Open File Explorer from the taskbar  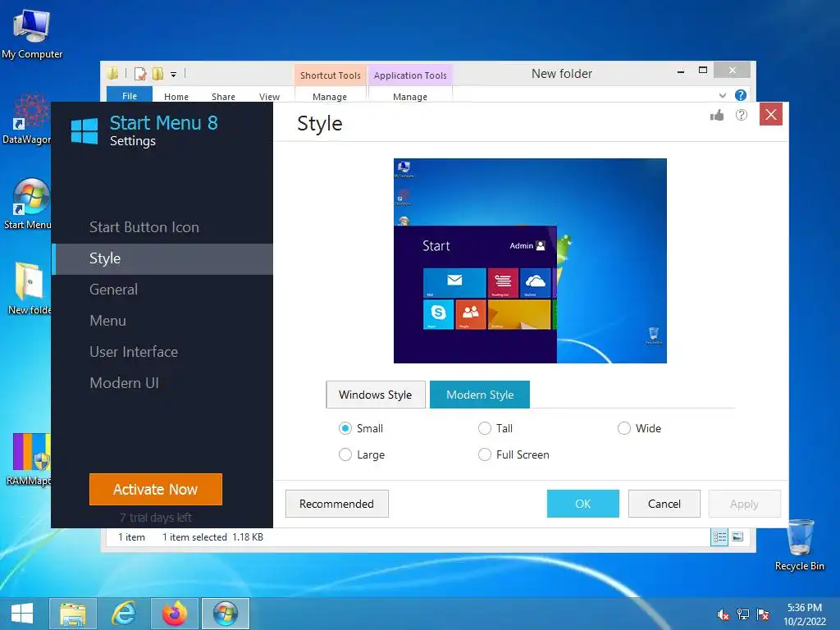(73, 614)
